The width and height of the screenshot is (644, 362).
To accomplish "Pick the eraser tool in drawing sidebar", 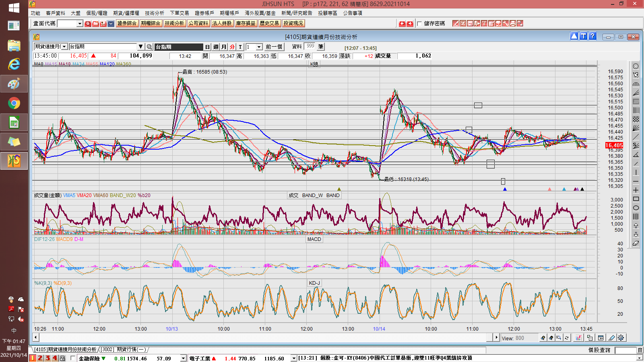I will [636, 243].
